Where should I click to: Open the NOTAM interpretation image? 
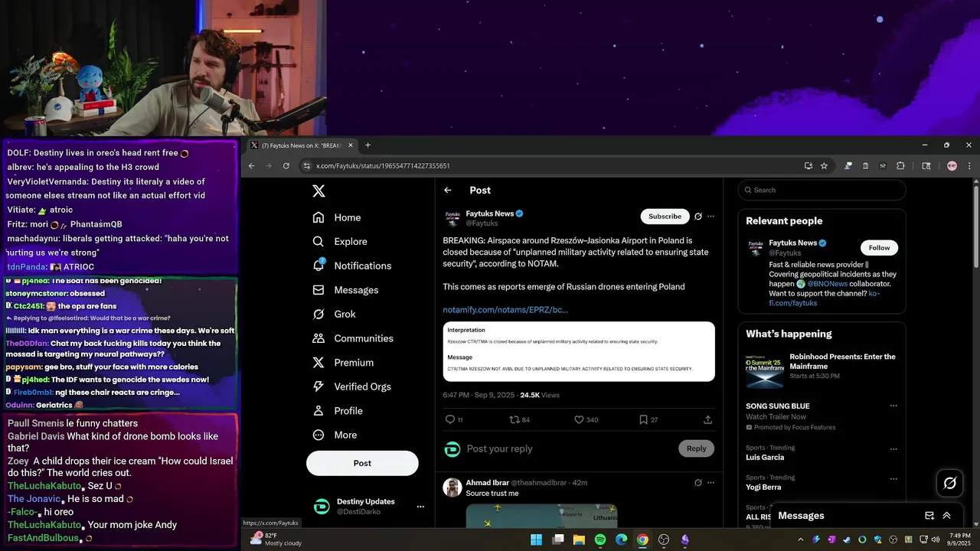point(579,351)
